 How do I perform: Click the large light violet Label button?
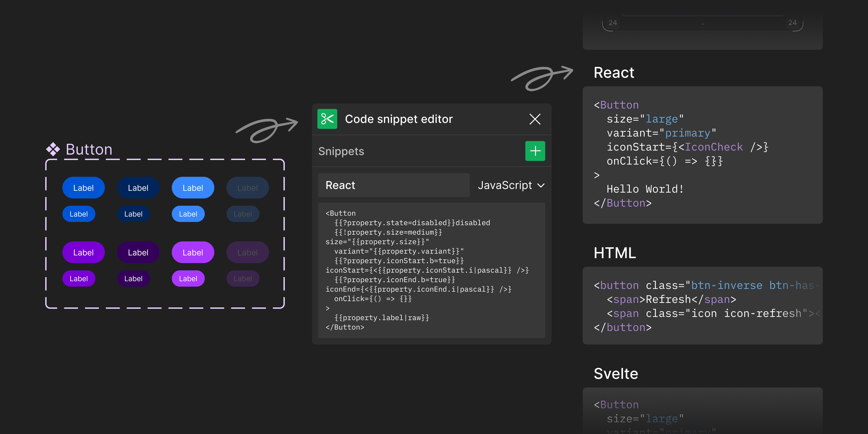pyautogui.click(x=193, y=252)
